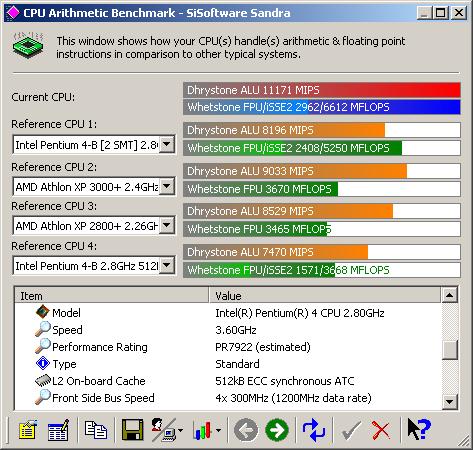Viewport: 473px width, 450px height.
Task: Refresh benchmark with the blue arrows icon
Action: coord(314,430)
